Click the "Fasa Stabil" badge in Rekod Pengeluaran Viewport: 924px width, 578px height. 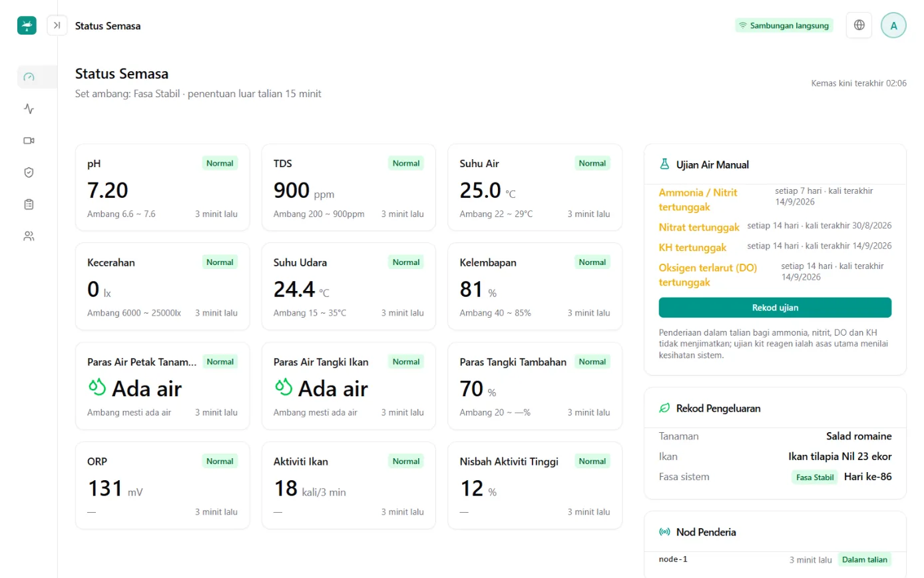click(x=815, y=477)
